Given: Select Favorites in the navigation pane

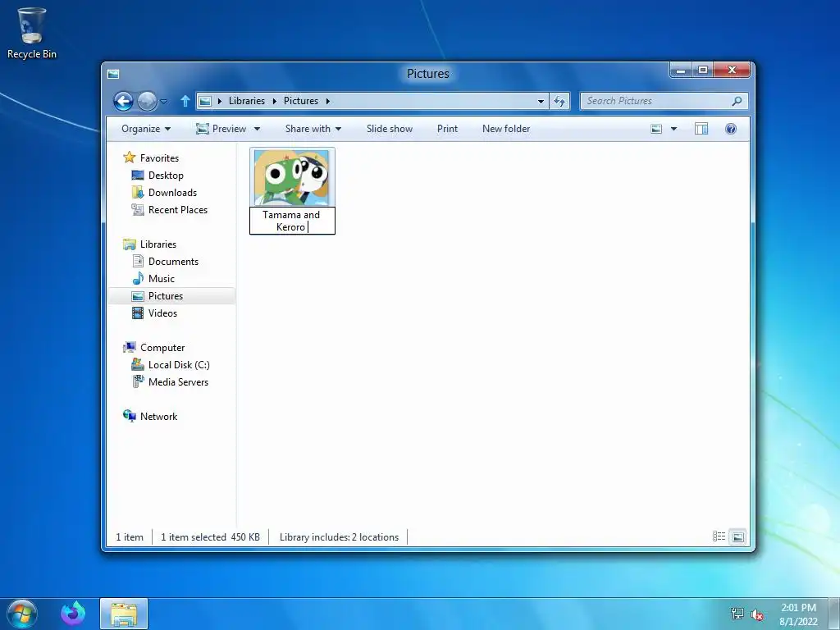Looking at the screenshot, I should (x=159, y=158).
